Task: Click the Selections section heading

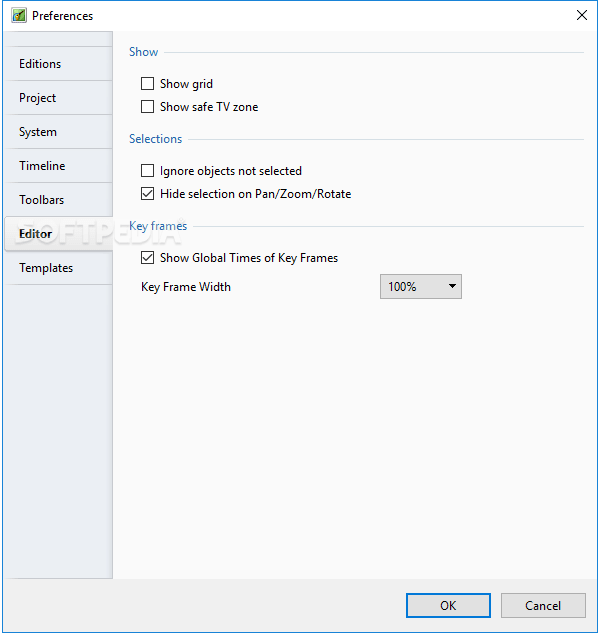Action: [x=155, y=139]
